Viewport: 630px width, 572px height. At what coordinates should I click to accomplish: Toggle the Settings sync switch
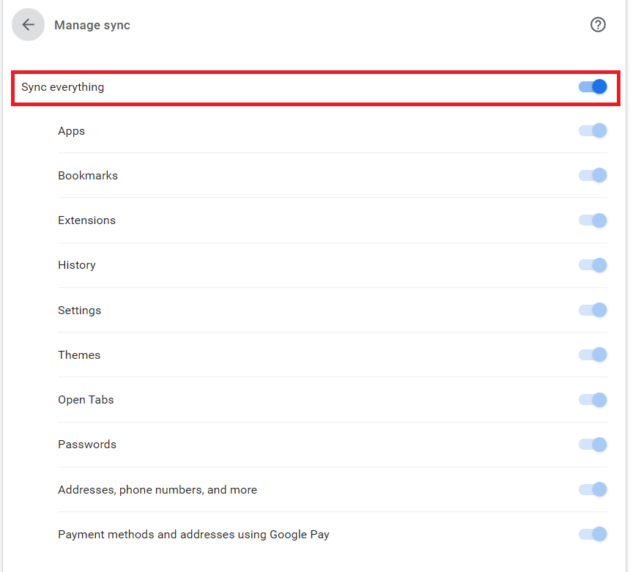click(593, 310)
